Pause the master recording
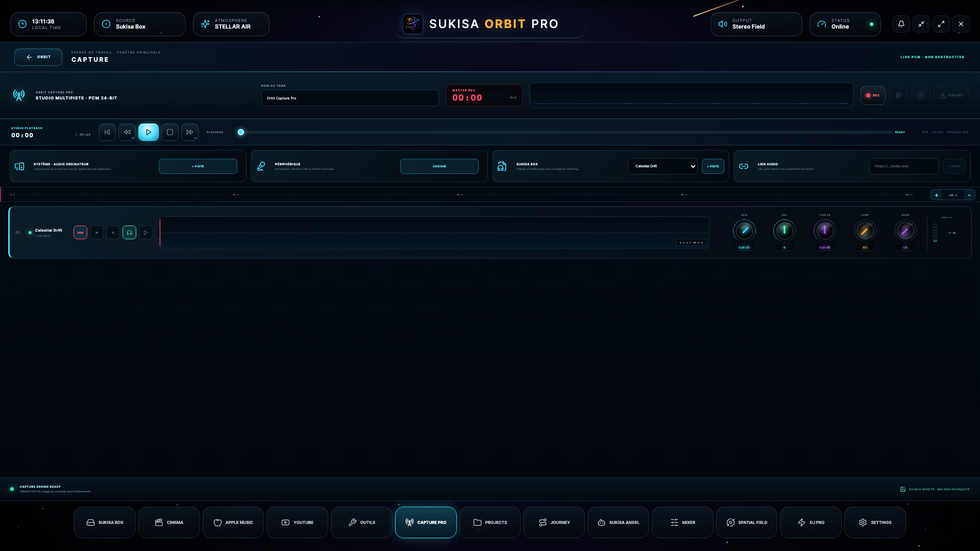Image resolution: width=980 pixels, height=551 pixels. [x=898, y=95]
